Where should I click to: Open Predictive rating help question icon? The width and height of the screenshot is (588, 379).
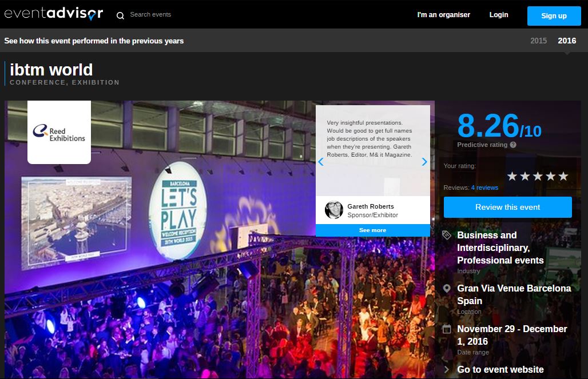point(513,145)
